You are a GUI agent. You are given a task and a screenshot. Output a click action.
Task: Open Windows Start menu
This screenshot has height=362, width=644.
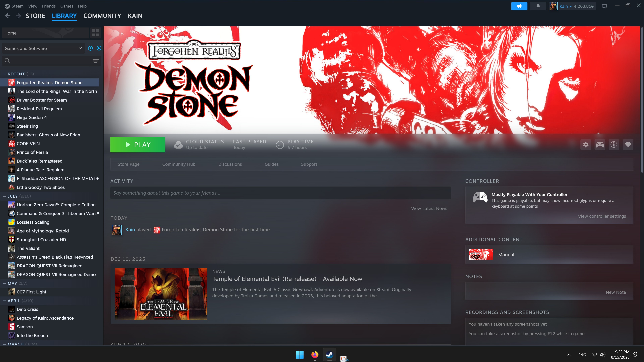point(300,354)
